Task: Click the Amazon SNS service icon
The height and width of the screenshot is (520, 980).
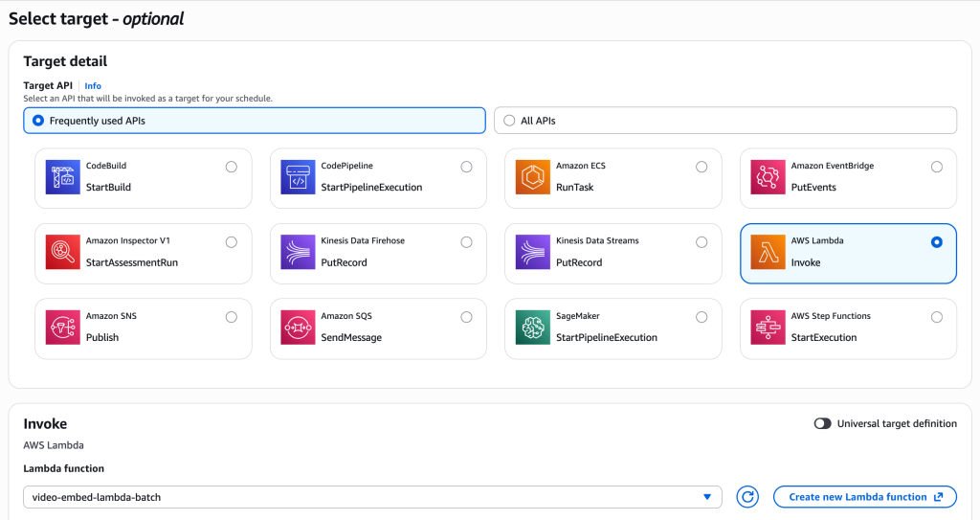Action: point(62,328)
